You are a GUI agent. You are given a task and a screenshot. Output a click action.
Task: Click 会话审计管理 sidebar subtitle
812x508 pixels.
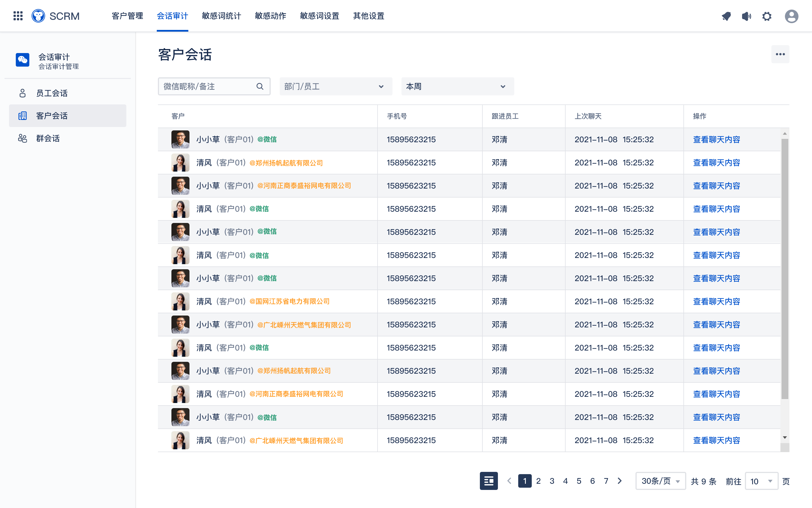click(x=58, y=67)
